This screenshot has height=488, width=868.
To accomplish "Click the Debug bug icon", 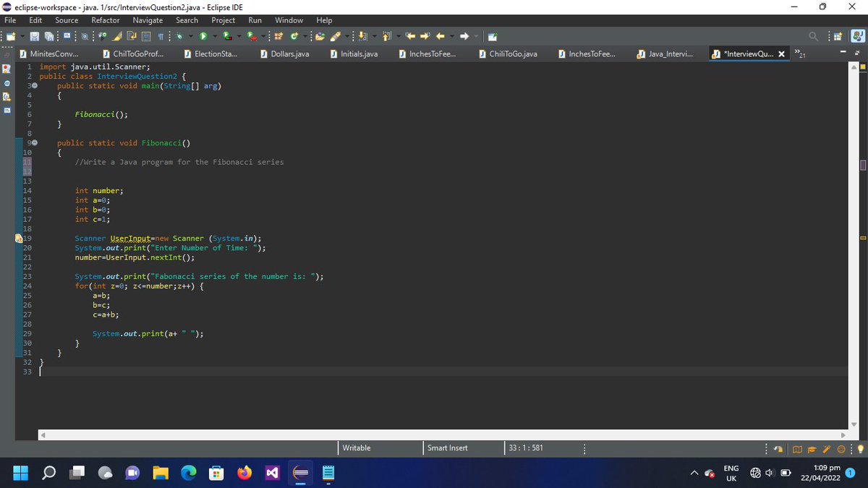I will pos(179,36).
